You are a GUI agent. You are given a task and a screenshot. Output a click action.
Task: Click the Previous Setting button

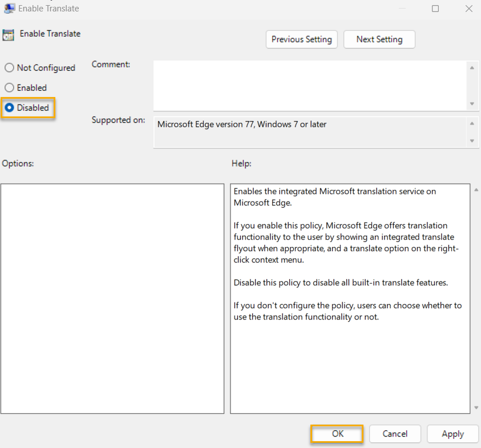[301, 39]
